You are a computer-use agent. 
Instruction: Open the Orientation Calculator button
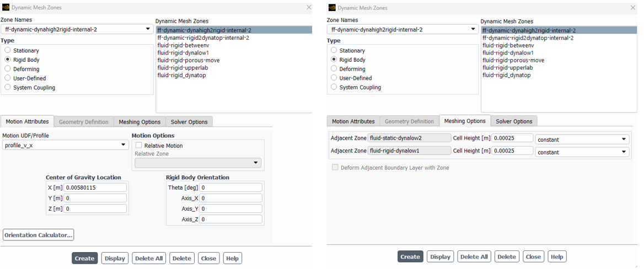tap(38, 235)
